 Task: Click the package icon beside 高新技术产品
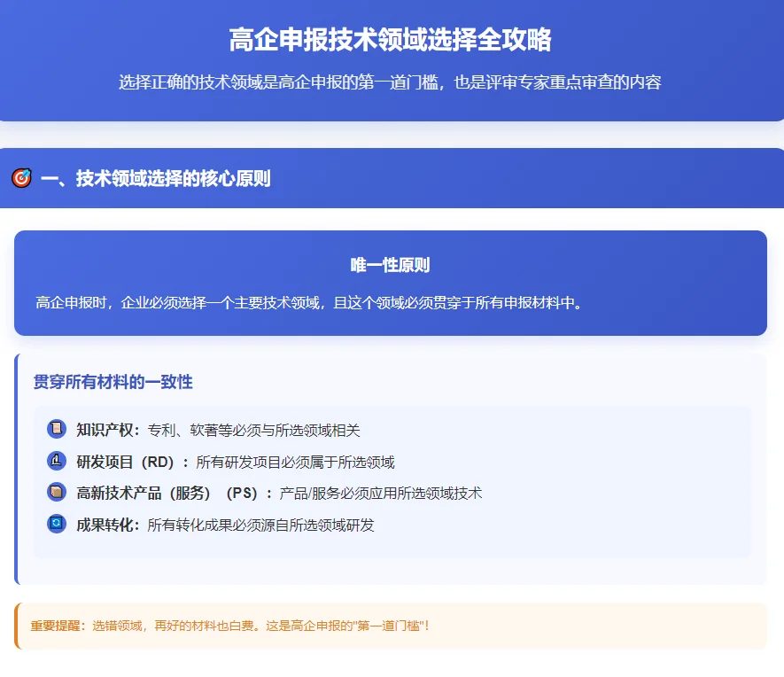point(57,493)
